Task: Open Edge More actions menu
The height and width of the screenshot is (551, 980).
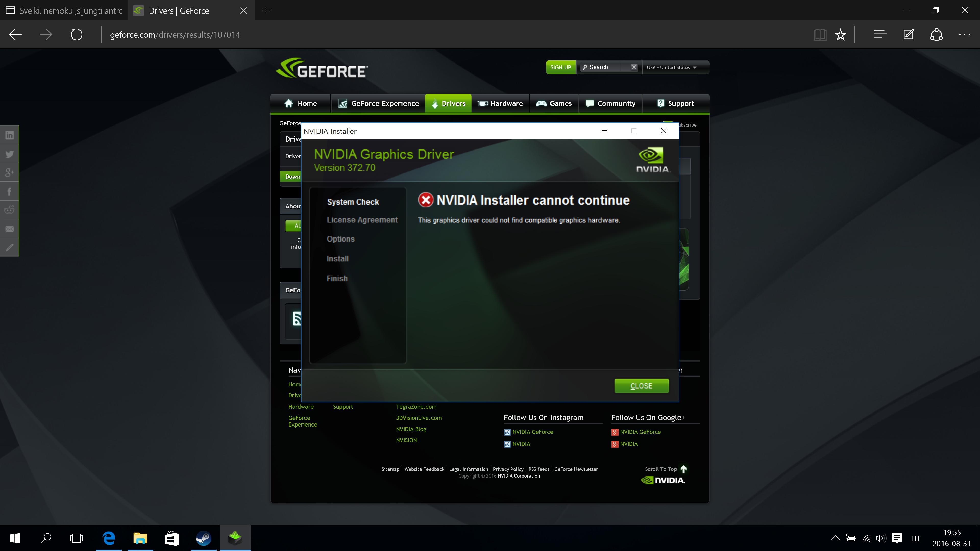Action: 964,35
